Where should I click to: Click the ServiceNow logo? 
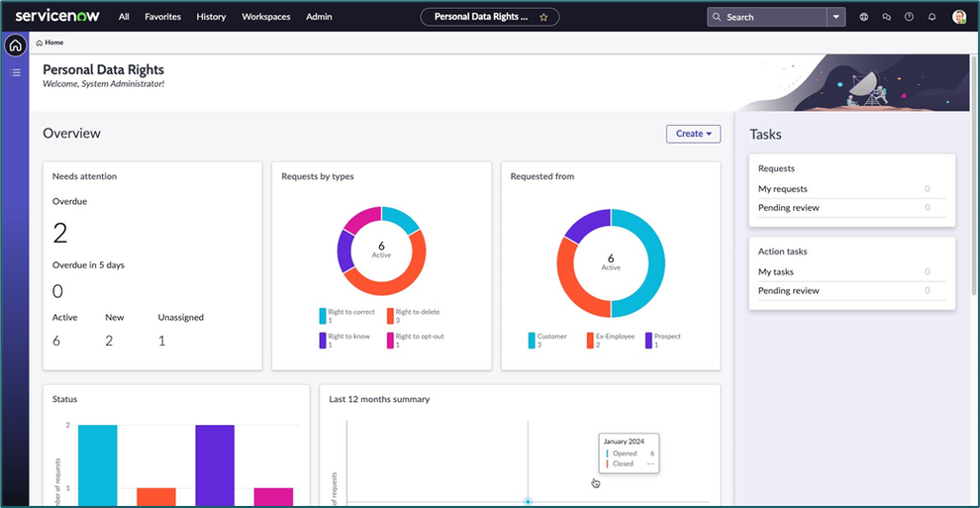(x=56, y=16)
